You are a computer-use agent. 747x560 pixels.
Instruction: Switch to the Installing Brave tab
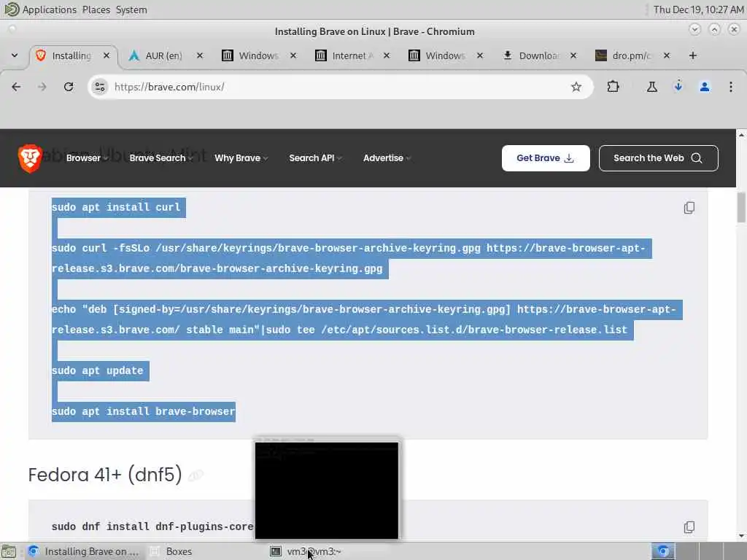pyautogui.click(x=71, y=55)
